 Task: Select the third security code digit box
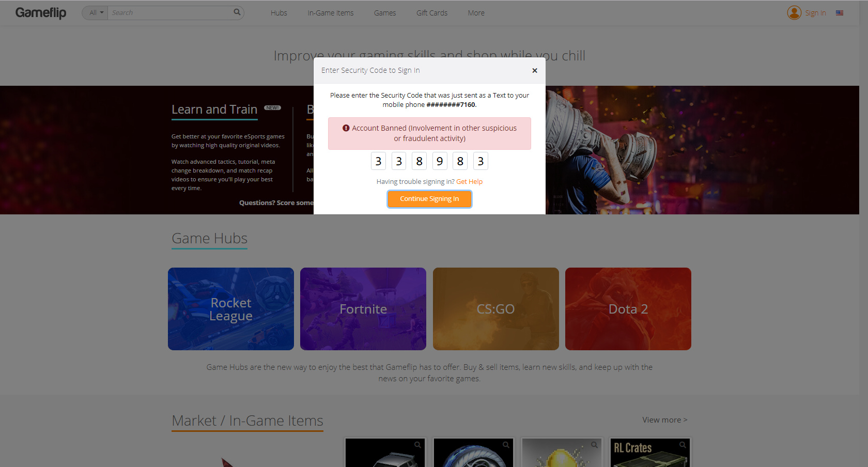(x=419, y=161)
